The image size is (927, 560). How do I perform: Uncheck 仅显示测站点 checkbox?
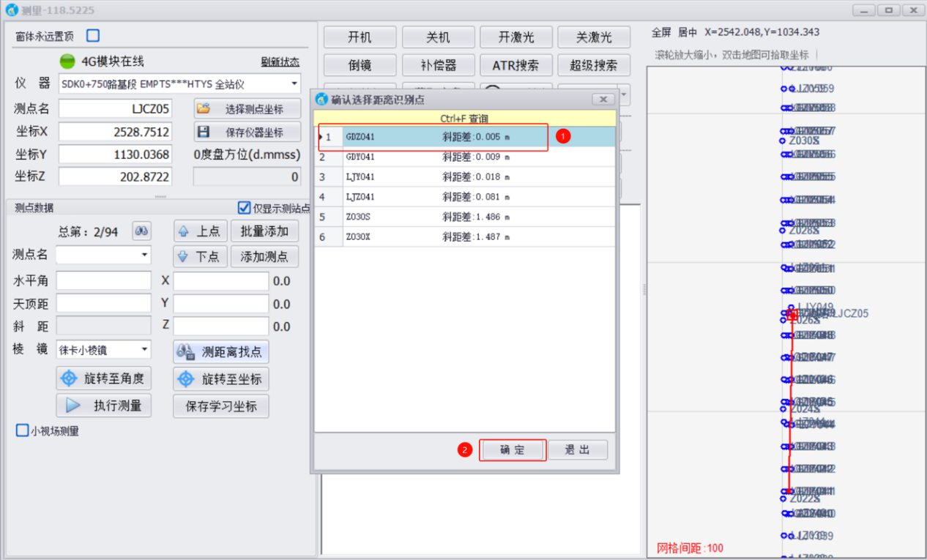tap(245, 208)
